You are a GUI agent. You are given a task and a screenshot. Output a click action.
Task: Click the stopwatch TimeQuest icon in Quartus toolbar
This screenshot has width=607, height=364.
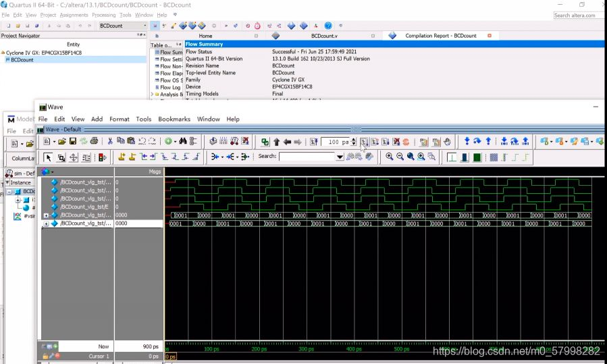point(257,26)
